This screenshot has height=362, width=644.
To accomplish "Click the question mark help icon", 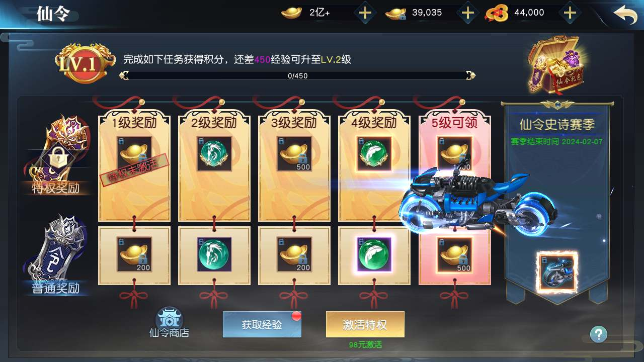I will (x=598, y=334).
